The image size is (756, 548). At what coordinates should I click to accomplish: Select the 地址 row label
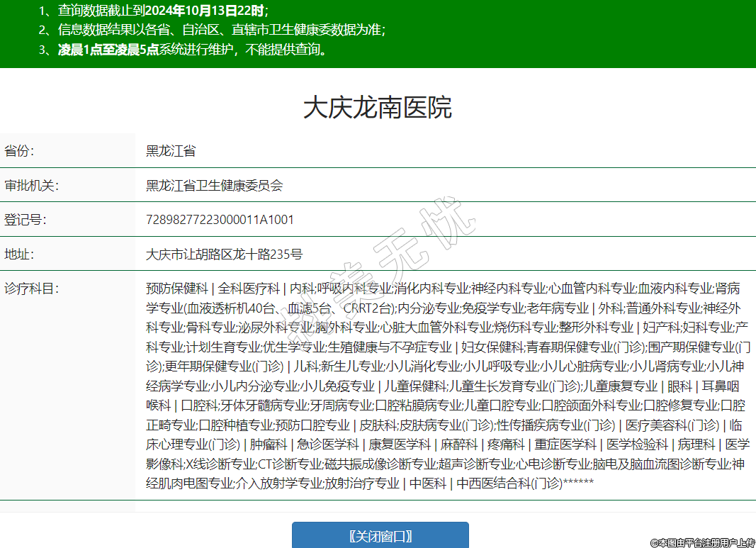[20, 255]
